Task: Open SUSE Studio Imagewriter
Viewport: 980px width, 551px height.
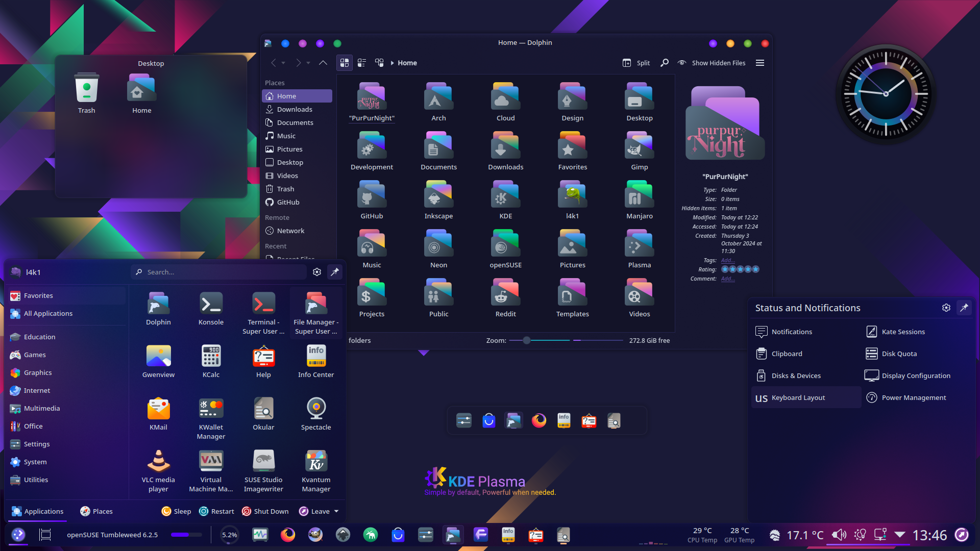Action: click(263, 471)
